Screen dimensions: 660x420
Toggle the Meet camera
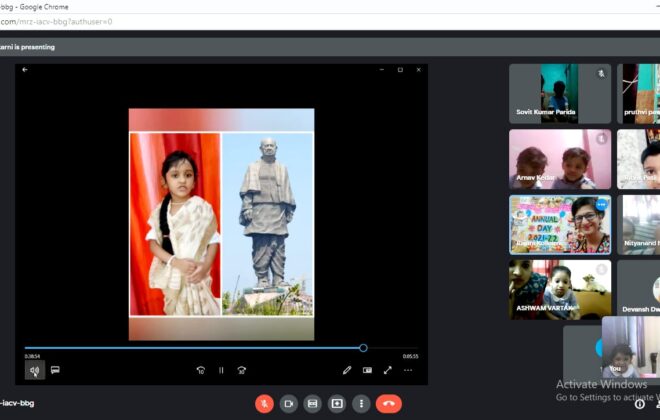tap(289, 404)
